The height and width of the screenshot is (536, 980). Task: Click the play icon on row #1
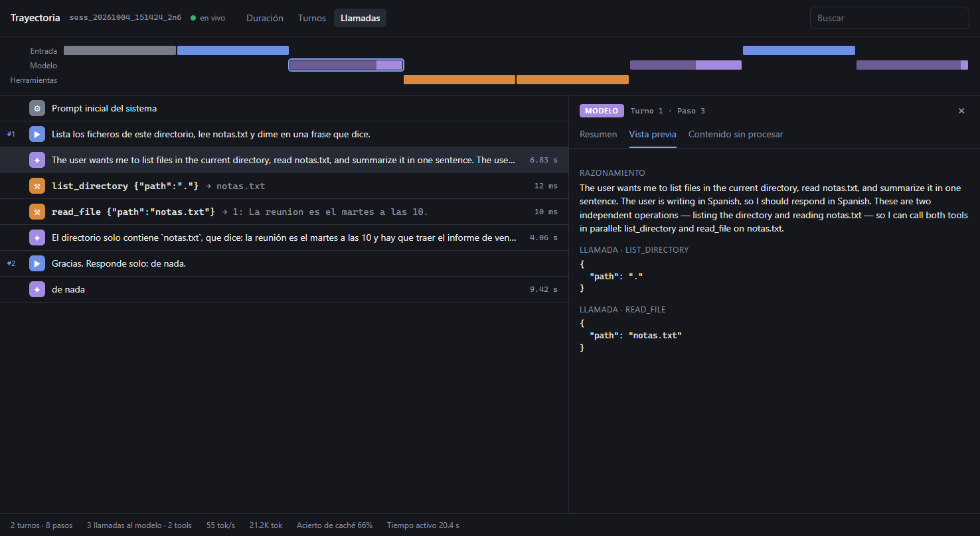coord(37,134)
